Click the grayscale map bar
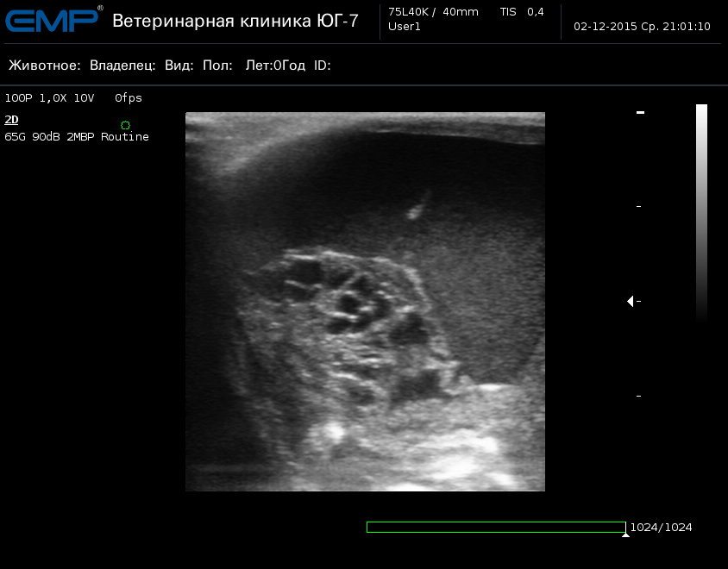The height and width of the screenshot is (569, 728). (701, 211)
